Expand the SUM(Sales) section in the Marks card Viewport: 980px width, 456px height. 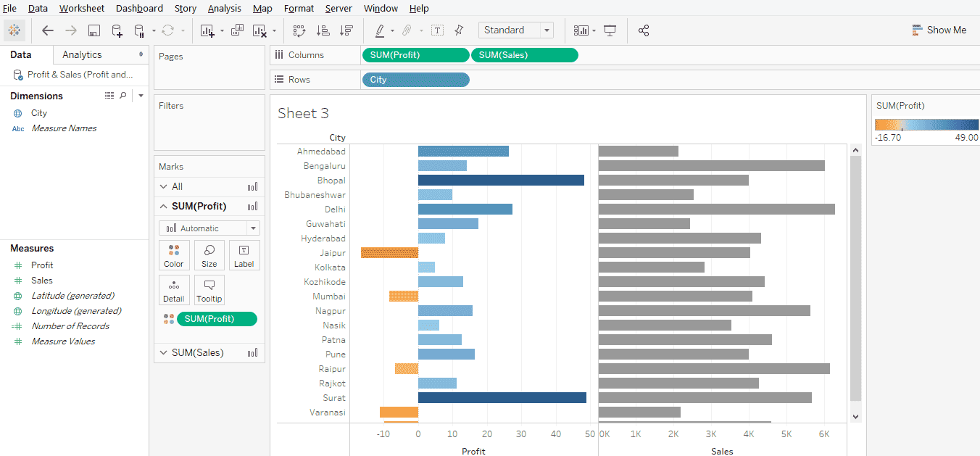[165, 352]
